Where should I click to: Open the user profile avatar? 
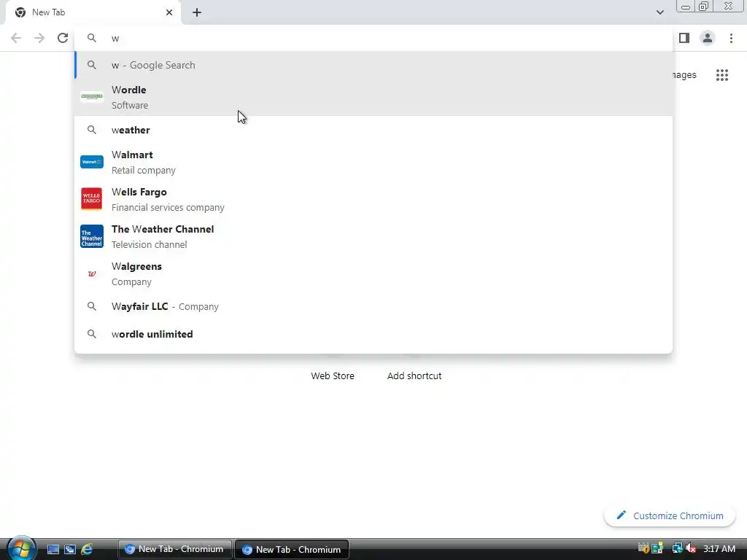708,38
